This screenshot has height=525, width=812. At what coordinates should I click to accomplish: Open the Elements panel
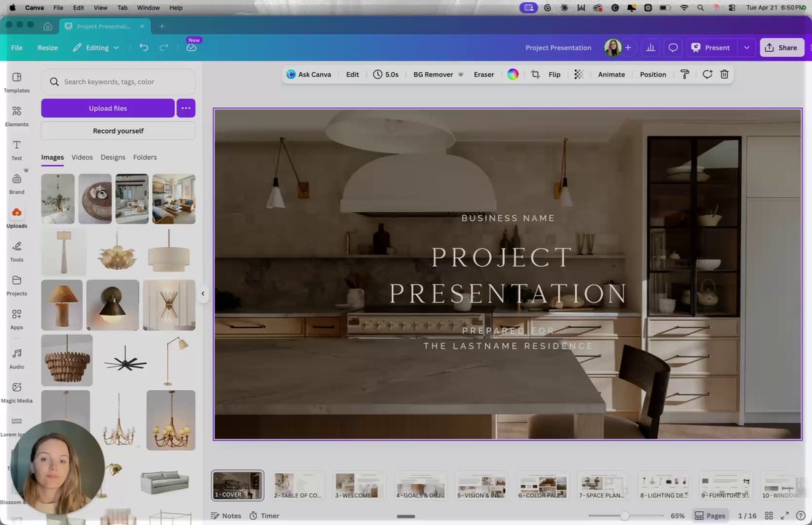[17, 117]
